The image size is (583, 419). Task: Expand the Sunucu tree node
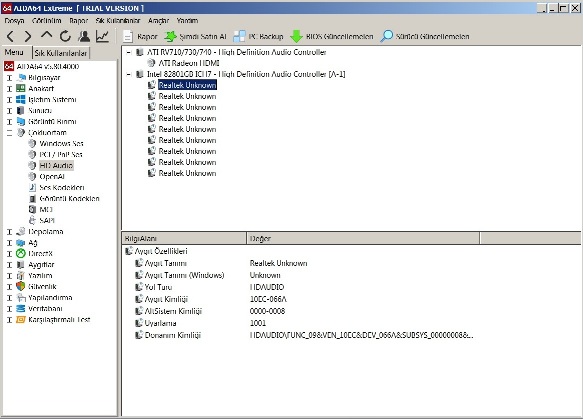coord(10,111)
